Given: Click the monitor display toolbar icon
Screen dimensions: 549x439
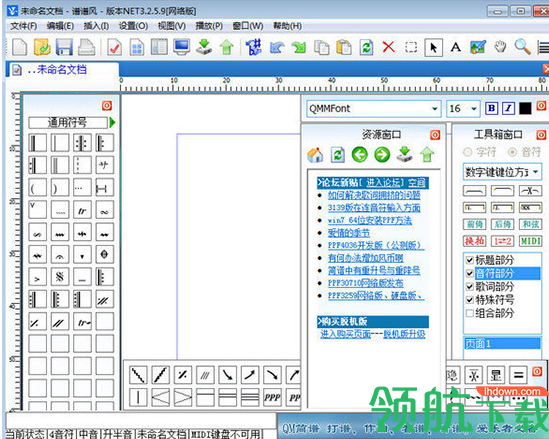Looking at the screenshot, I should point(182,47).
